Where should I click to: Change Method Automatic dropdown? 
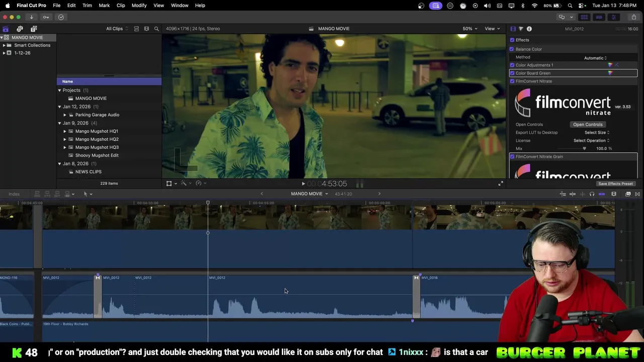click(596, 58)
